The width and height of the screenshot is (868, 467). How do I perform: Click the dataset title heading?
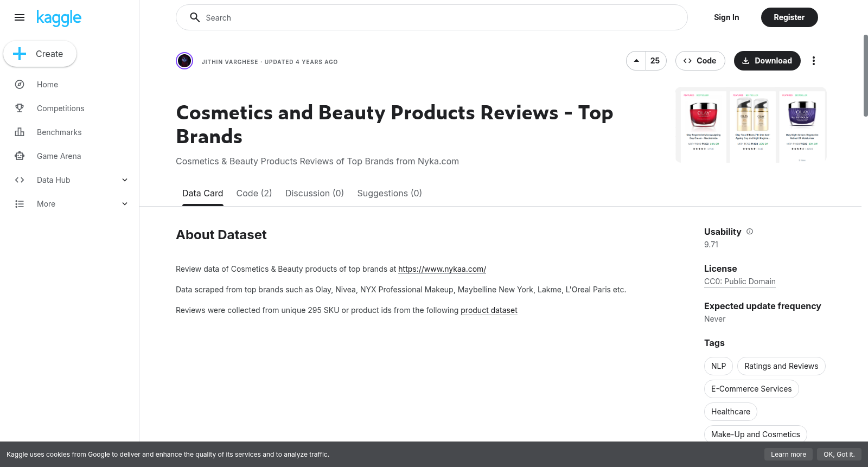click(394, 124)
